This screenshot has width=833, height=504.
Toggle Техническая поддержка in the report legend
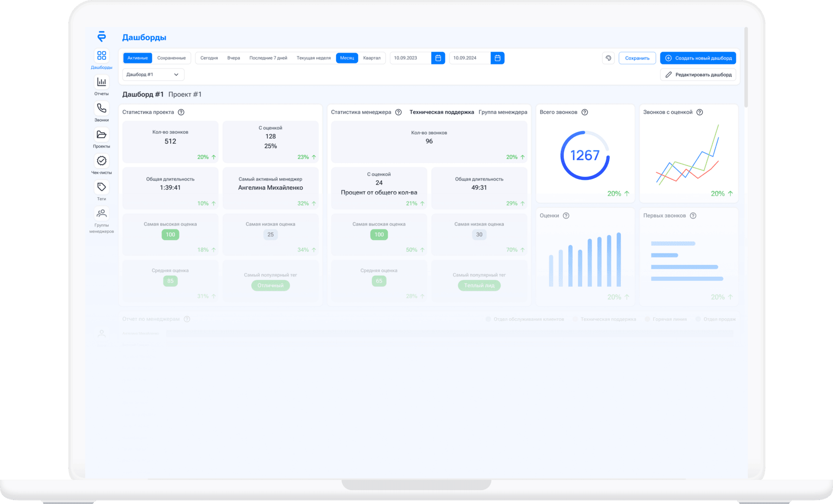[x=604, y=319]
